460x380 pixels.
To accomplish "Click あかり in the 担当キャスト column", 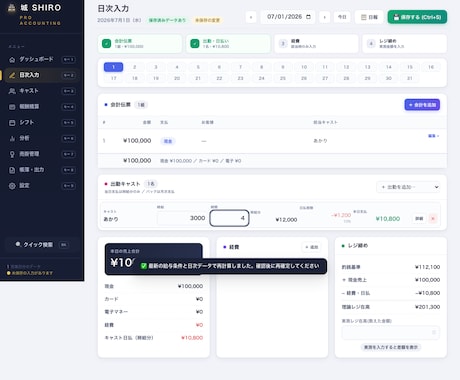I will [x=320, y=141].
